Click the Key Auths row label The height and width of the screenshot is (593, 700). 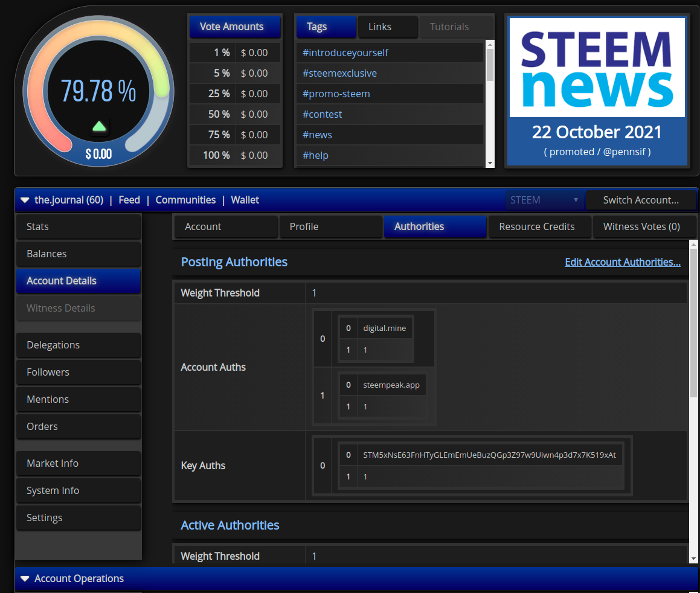(x=203, y=466)
